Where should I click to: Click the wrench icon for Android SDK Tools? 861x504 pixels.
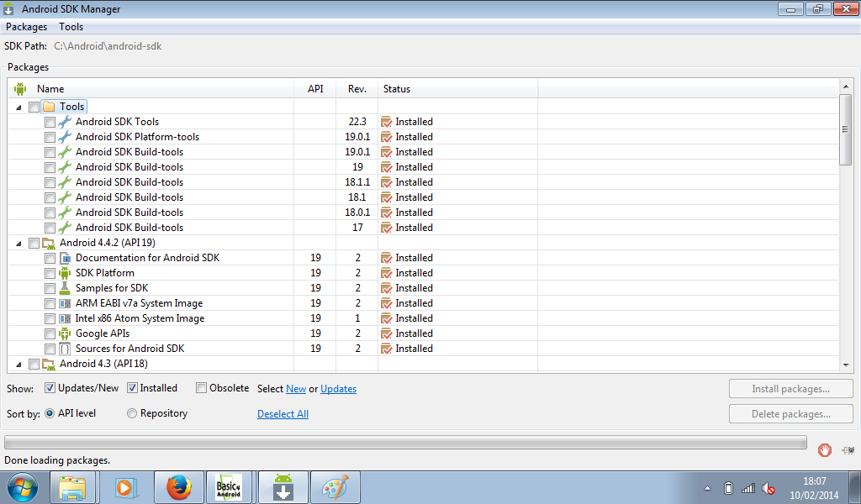point(65,122)
